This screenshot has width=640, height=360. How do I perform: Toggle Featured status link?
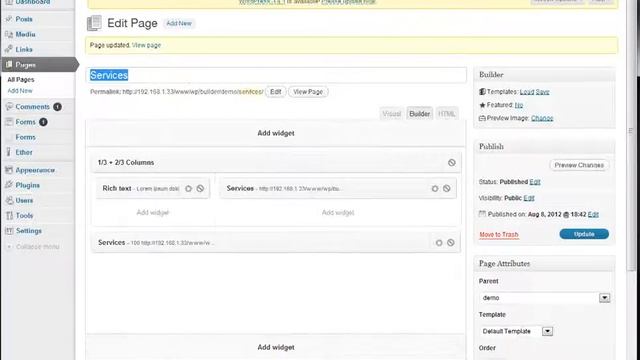(518, 105)
